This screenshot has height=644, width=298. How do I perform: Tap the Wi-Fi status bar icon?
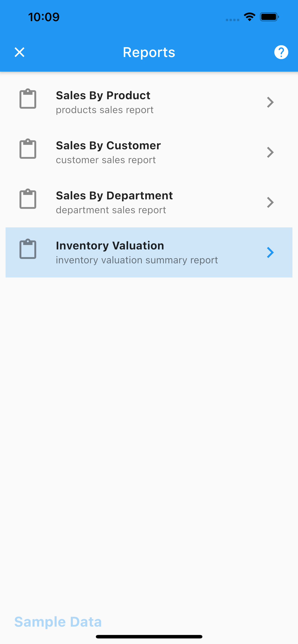pyautogui.click(x=249, y=17)
